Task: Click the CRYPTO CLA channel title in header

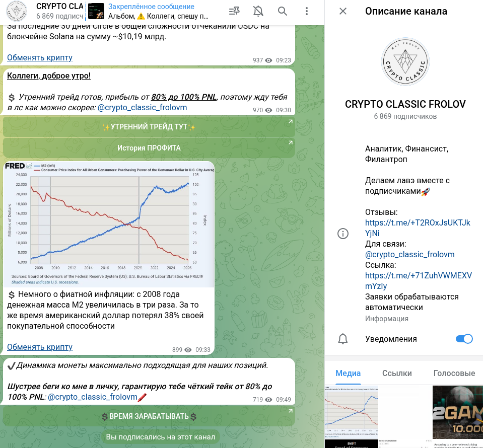Action: (60, 6)
